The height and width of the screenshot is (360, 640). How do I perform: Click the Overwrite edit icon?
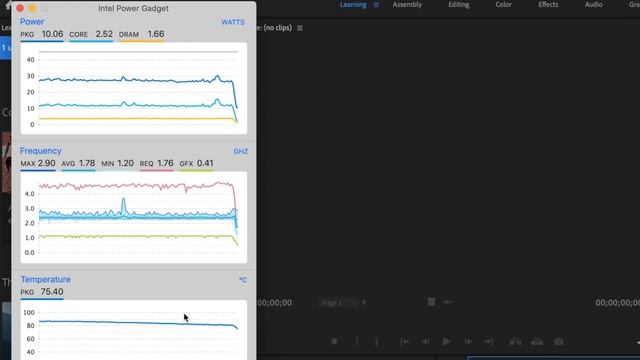(537, 341)
